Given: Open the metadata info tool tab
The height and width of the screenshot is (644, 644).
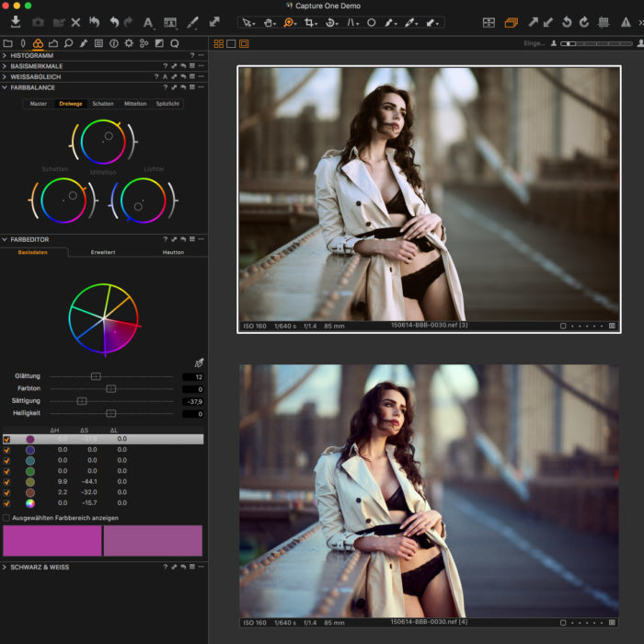Looking at the screenshot, I should coord(114,43).
